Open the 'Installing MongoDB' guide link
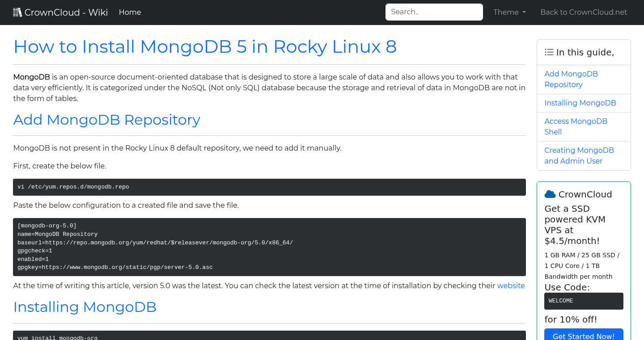The height and width of the screenshot is (340, 644). 580,103
